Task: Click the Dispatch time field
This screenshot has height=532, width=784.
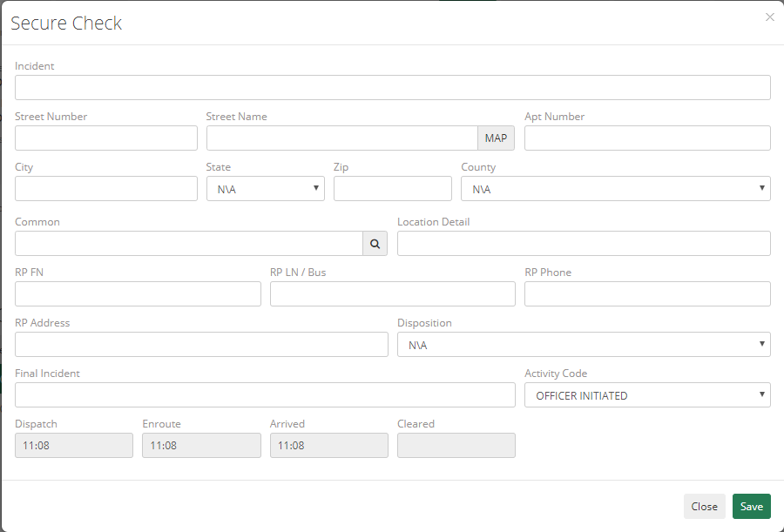Action: click(x=74, y=445)
